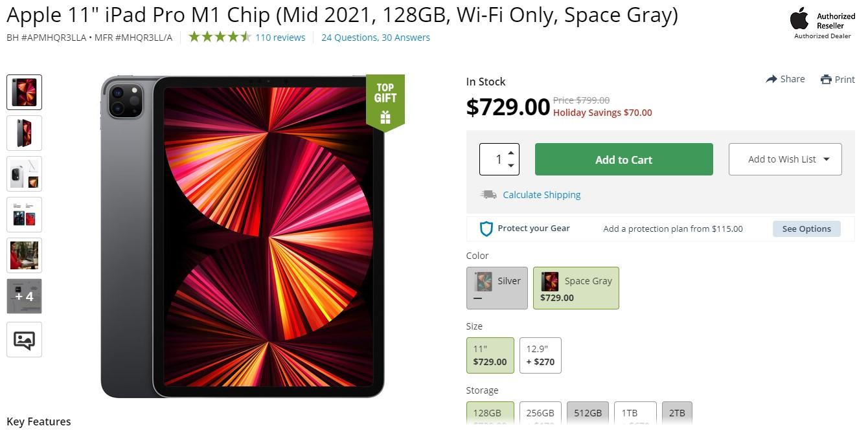Choose the Silver color swatch

tap(497, 287)
